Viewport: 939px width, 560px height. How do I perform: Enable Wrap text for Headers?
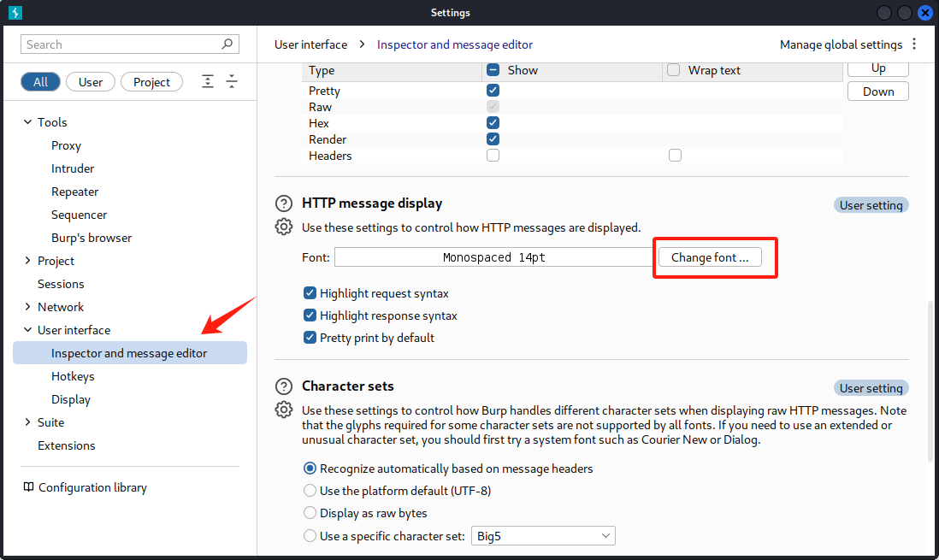click(675, 155)
